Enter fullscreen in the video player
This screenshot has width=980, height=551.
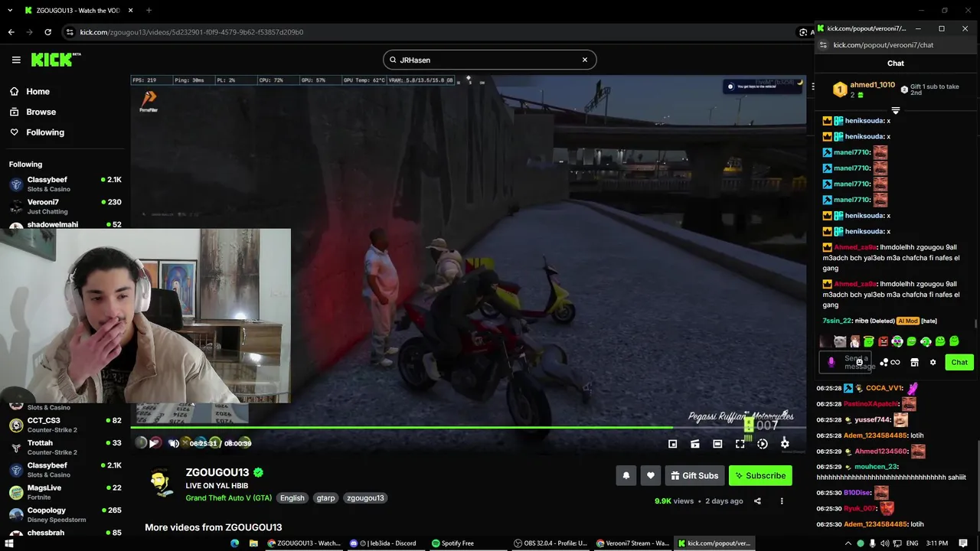click(740, 444)
